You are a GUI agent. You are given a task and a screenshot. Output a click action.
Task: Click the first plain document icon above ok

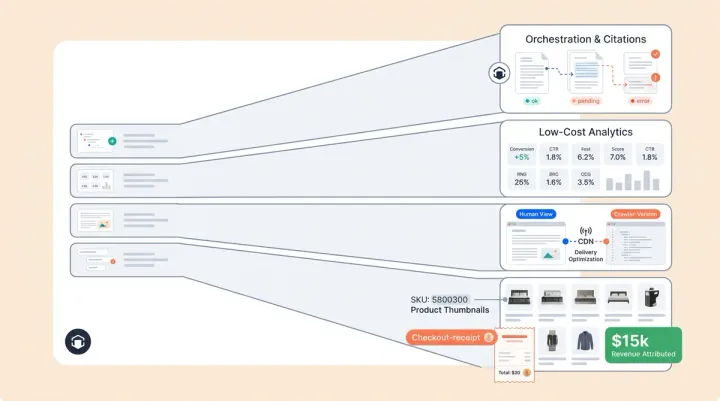coord(532,73)
